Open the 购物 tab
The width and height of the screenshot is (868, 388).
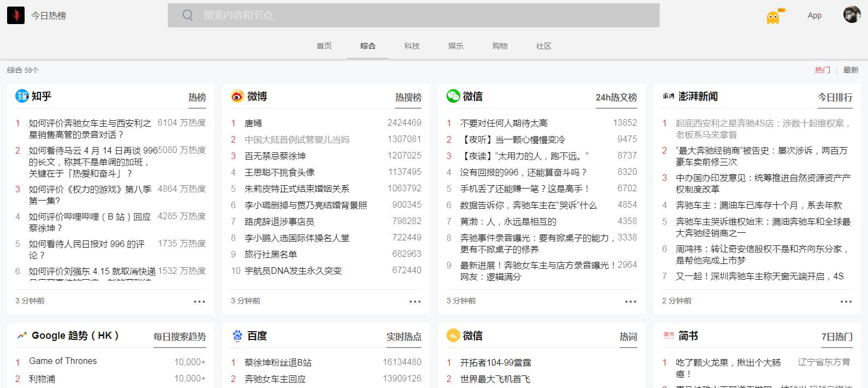(500, 46)
